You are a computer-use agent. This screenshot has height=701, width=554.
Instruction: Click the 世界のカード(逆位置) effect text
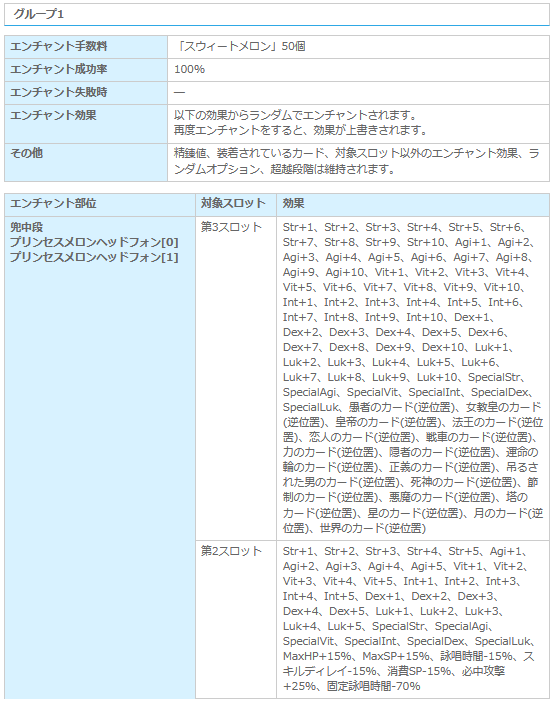tap(372, 528)
